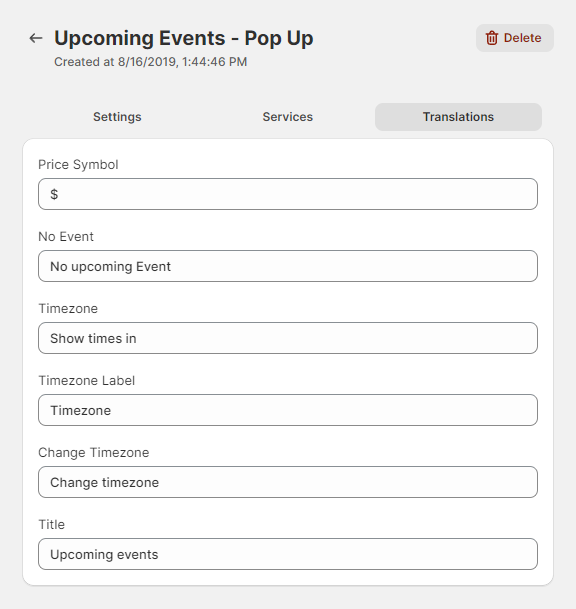Open the Services tab
This screenshot has height=609, width=576.
[x=287, y=117]
